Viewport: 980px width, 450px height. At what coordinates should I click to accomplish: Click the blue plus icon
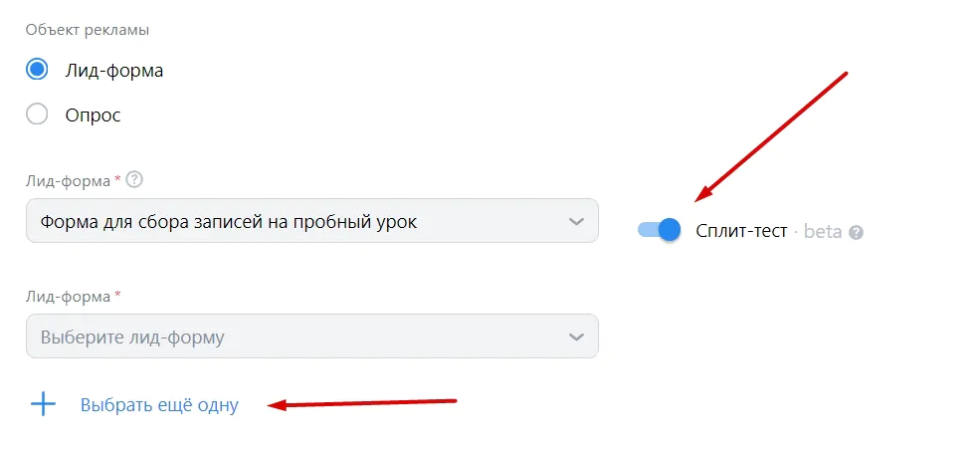43,404
